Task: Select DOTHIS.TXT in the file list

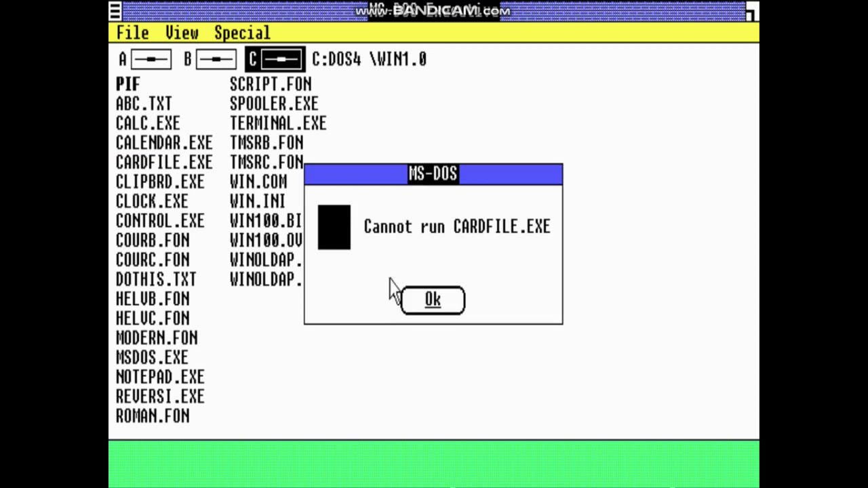Action: pyautogui.click(x=156, y=280)
